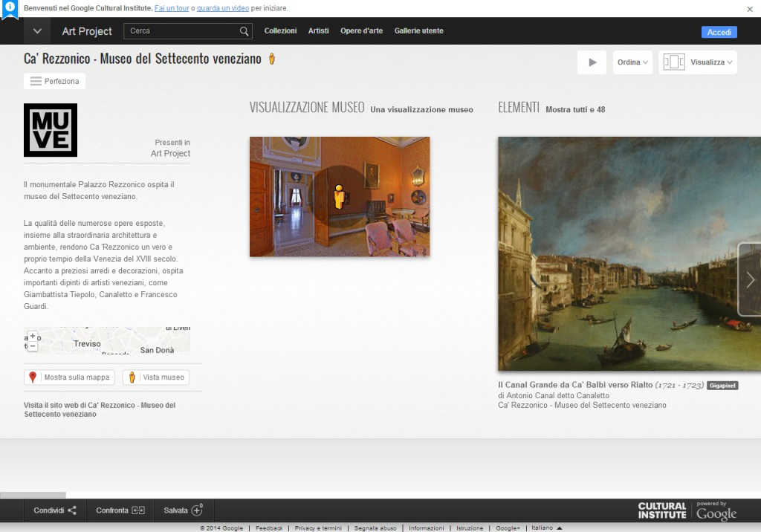The width and height of the screenshot is (761, 532).
Task: Share using the Condividi button
Action: [x=55, y=510]
